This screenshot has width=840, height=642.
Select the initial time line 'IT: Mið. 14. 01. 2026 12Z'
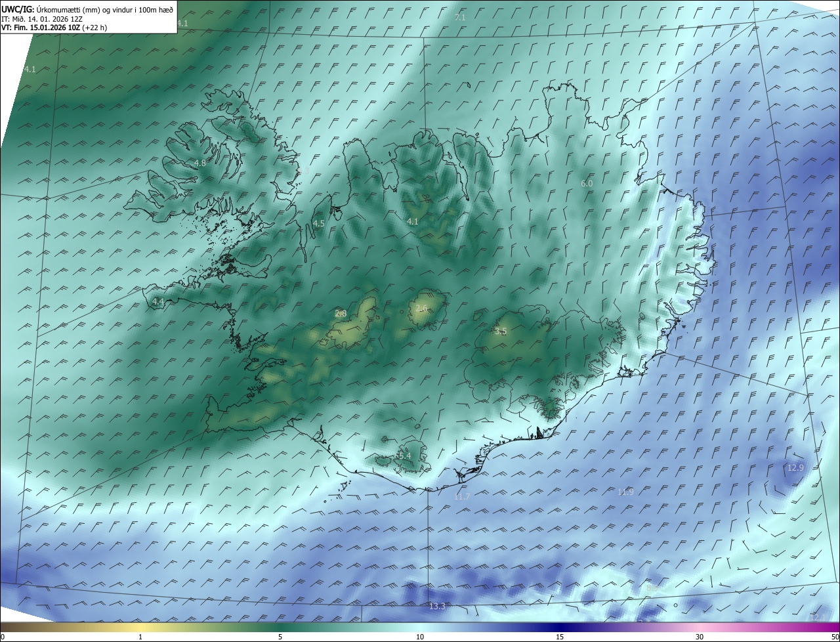(x=41, y=18)
